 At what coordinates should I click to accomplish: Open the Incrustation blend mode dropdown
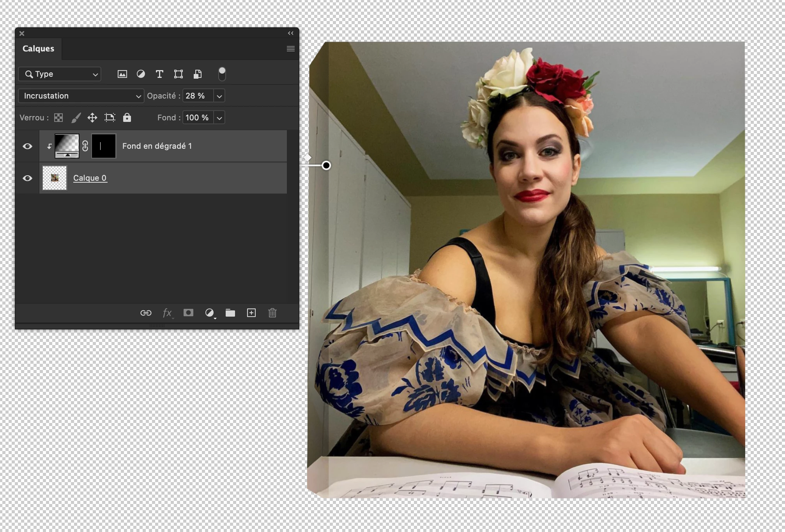point(81,96)
